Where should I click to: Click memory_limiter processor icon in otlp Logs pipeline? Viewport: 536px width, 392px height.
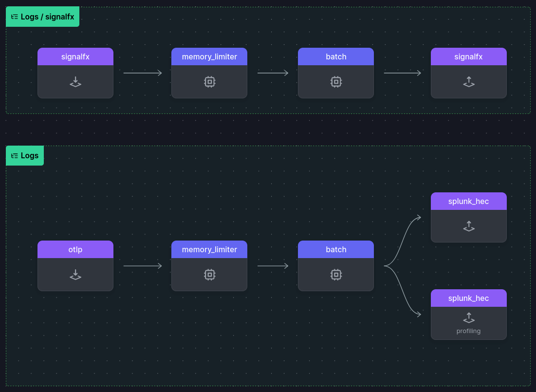[x=209, y=275]
